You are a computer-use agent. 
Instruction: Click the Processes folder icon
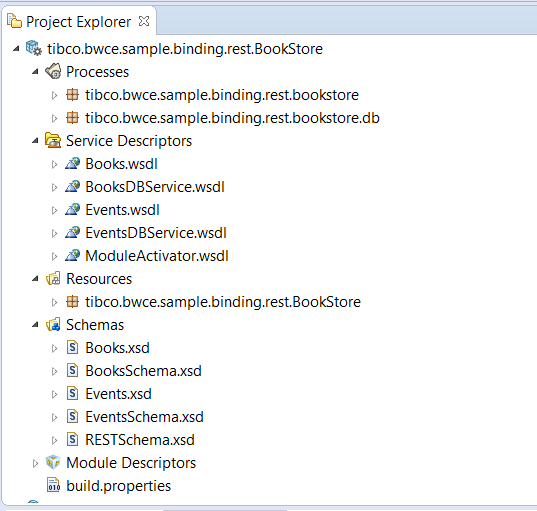click(53, 72)
